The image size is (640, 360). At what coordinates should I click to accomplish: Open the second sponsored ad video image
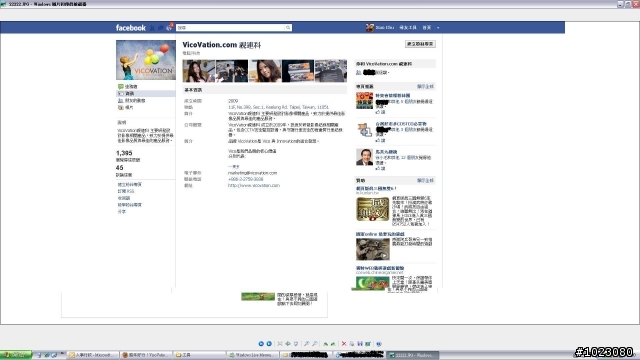pyautogui.click(x=373, y=249)
